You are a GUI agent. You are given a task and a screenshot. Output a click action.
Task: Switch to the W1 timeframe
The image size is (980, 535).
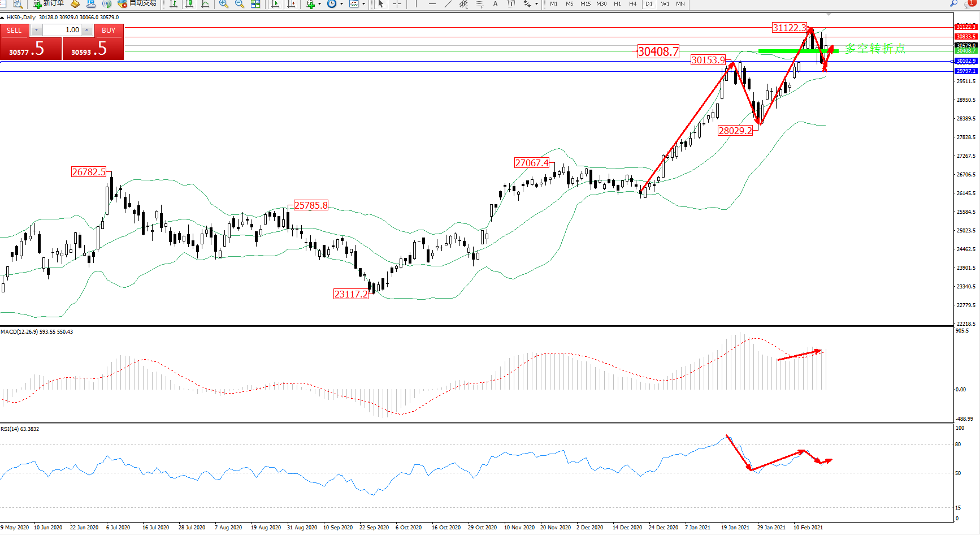pos(665,4)
